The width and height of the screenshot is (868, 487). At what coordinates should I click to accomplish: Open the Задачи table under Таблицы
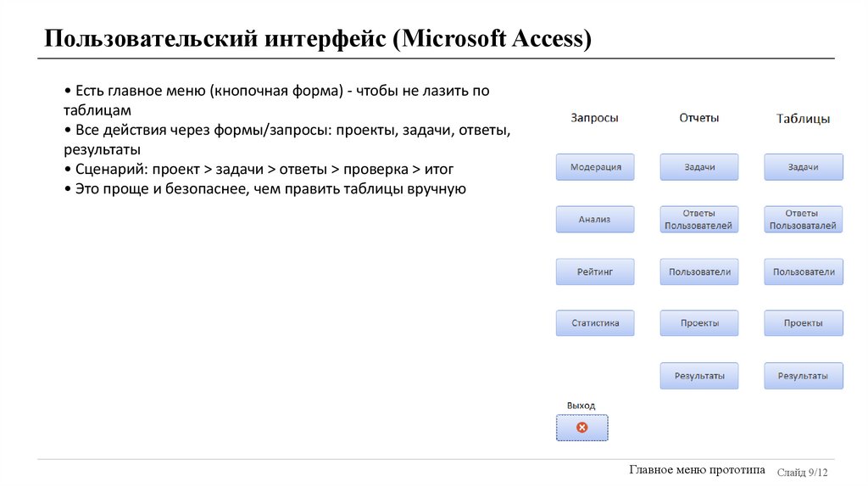(804, 167)
